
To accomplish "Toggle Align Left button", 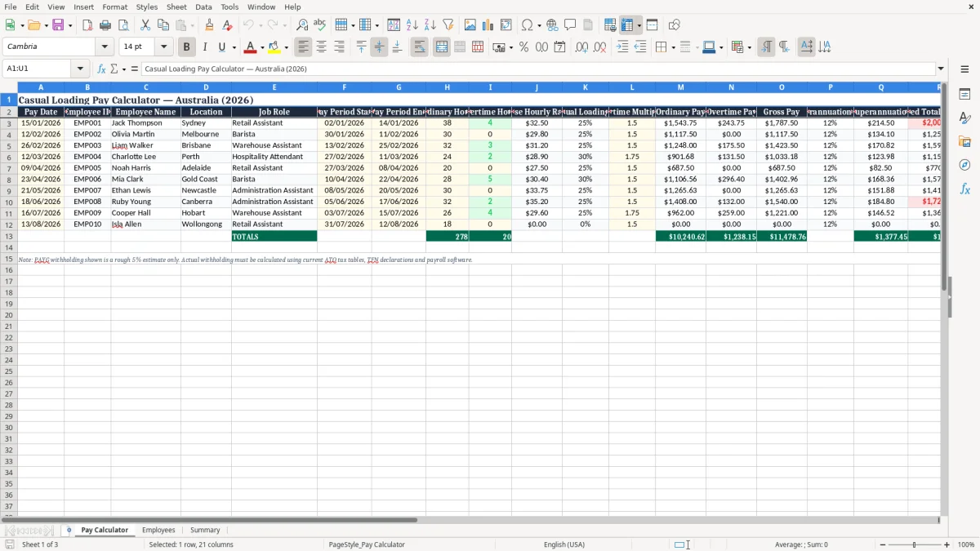I will [x=303, y=47].
